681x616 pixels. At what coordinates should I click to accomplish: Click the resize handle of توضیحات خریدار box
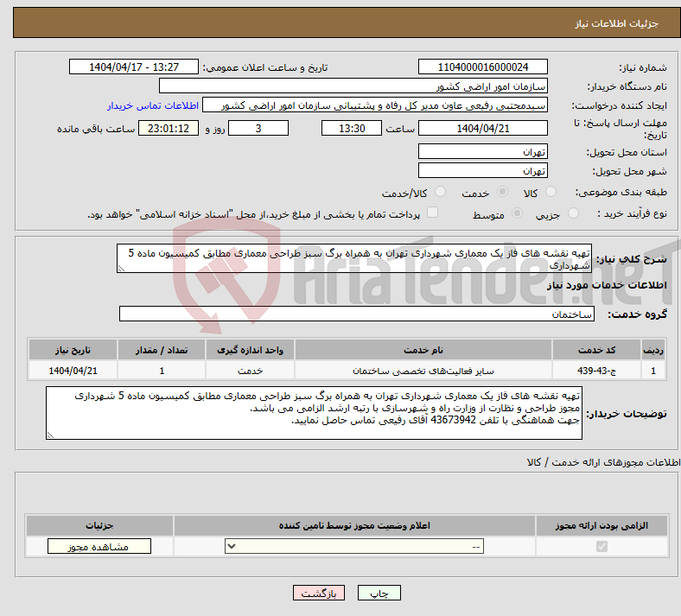click(50, 435)
